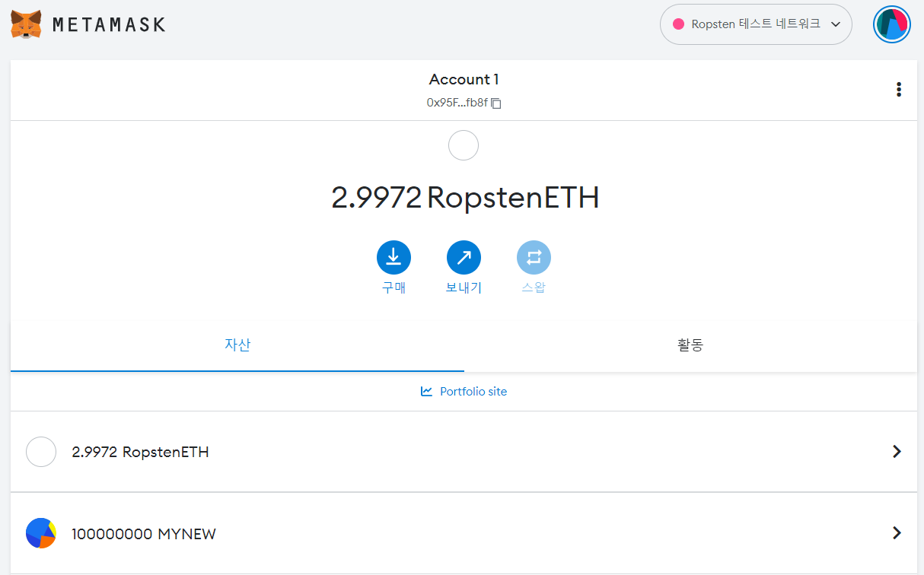Click the empty token circle above the balance

point(464,145)
